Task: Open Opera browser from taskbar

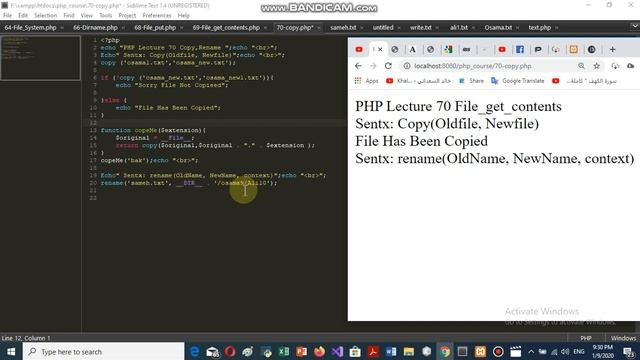Action: pyautogui.click(x=230, y=351)
